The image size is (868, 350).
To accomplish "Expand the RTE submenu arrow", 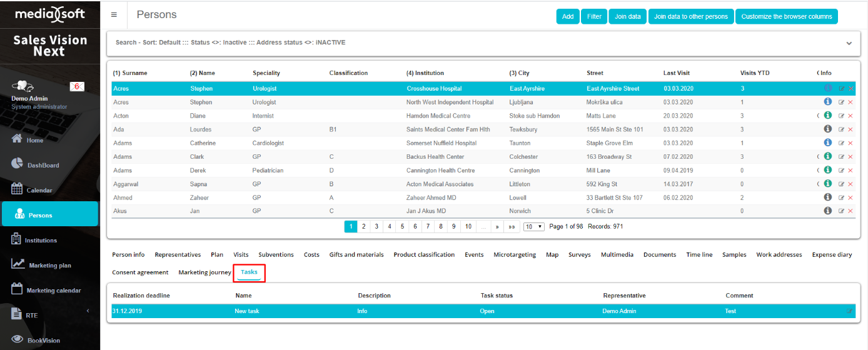I will pos(88,311).
